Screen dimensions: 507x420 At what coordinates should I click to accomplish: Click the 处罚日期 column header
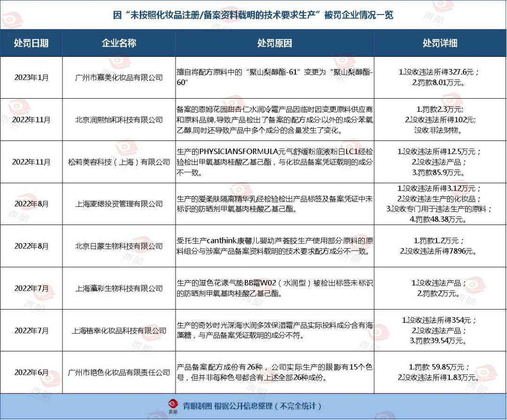[31, 43]
